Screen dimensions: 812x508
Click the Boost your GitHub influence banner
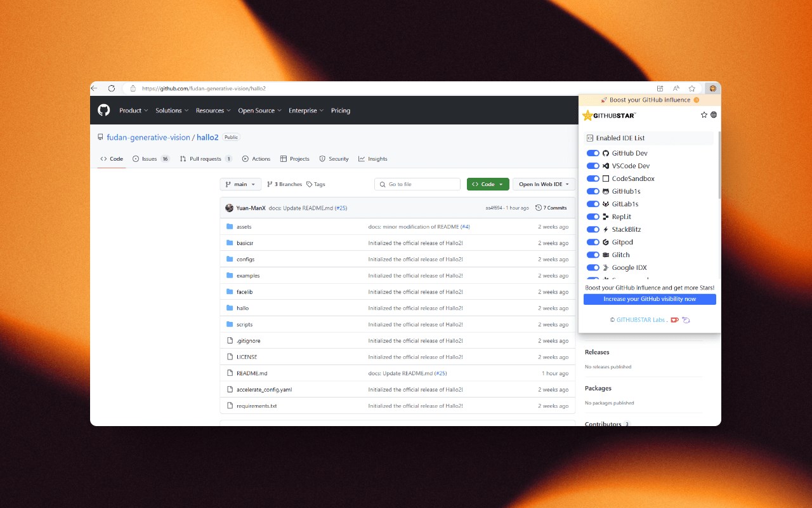tap(650, 100)
